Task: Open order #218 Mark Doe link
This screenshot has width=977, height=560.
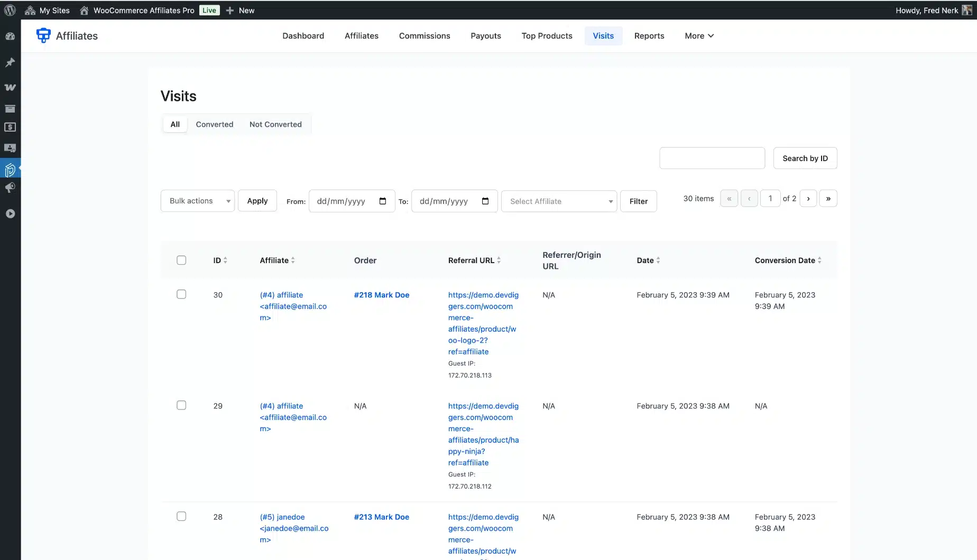Action: click(381, 295)
